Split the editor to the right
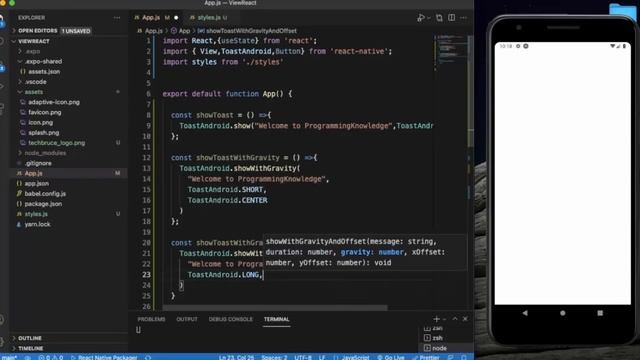This screenshot has width=640, height=360. click(451, 18)
